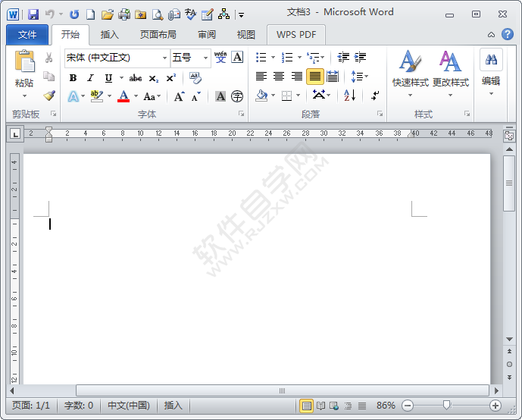Toggle Italic formatting

pyautogui.click(x=90, y=78)
